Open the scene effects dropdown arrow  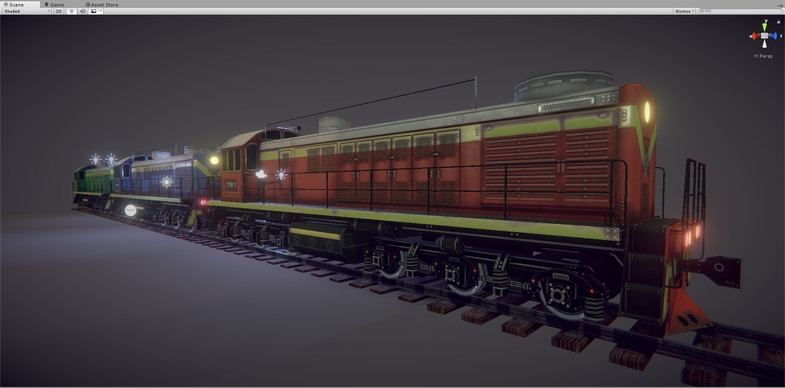pyautogui.click(x=101, y=11)
